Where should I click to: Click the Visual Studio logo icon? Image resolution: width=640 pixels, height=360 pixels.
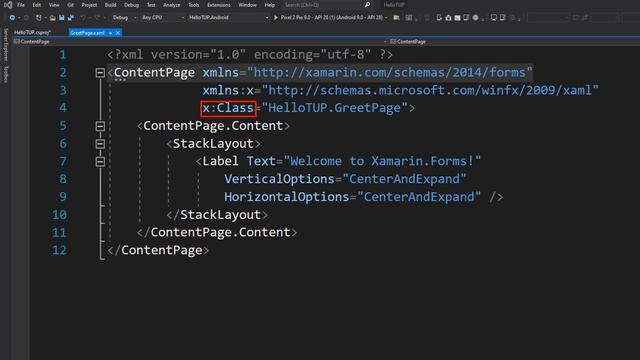(x=8, y=5)
